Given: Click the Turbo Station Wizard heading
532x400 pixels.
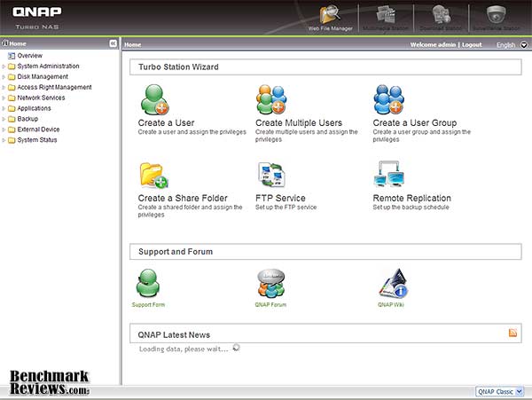Looking at the screenshot, I should coord(178,67).
